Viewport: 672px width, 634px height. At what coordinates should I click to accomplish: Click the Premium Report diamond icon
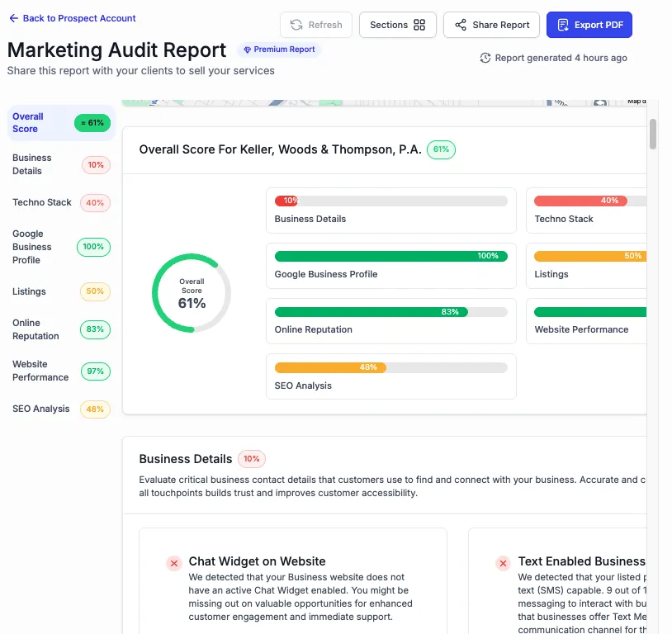pyautogui.click(x=248, y=50)
